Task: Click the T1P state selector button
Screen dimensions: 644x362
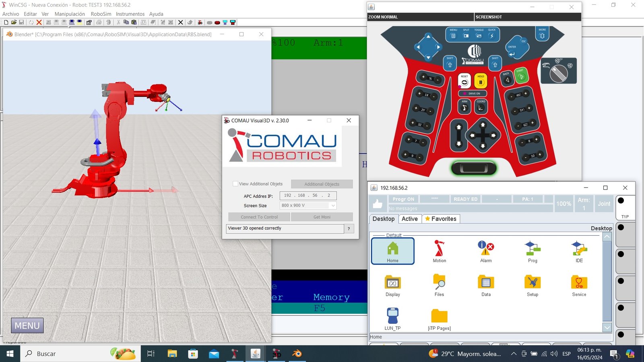Action: (x=625, y=208)
